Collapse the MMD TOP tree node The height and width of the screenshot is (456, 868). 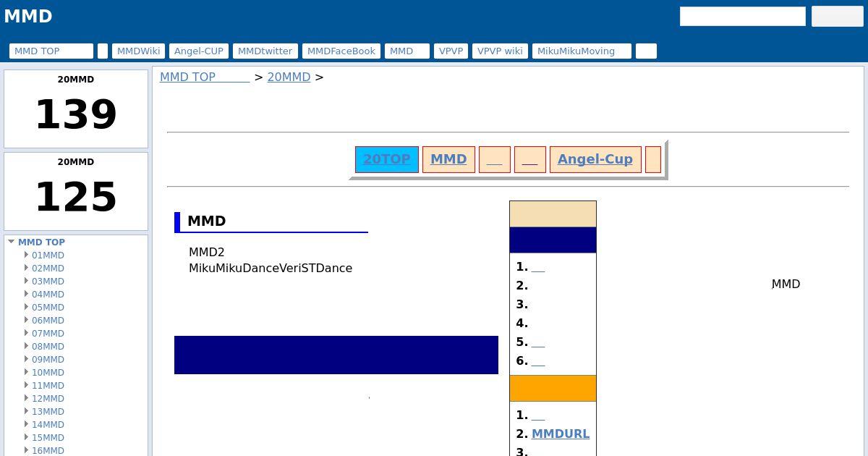coord(12,242)
